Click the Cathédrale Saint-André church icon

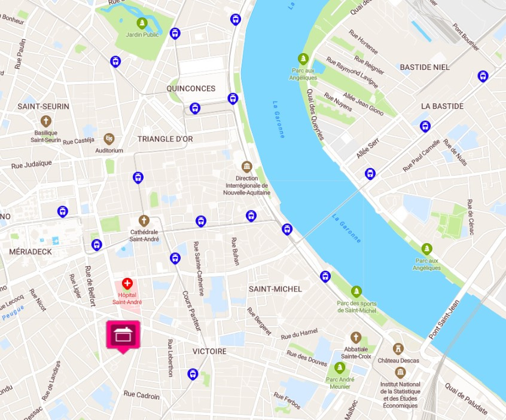[x=144, y=221]
